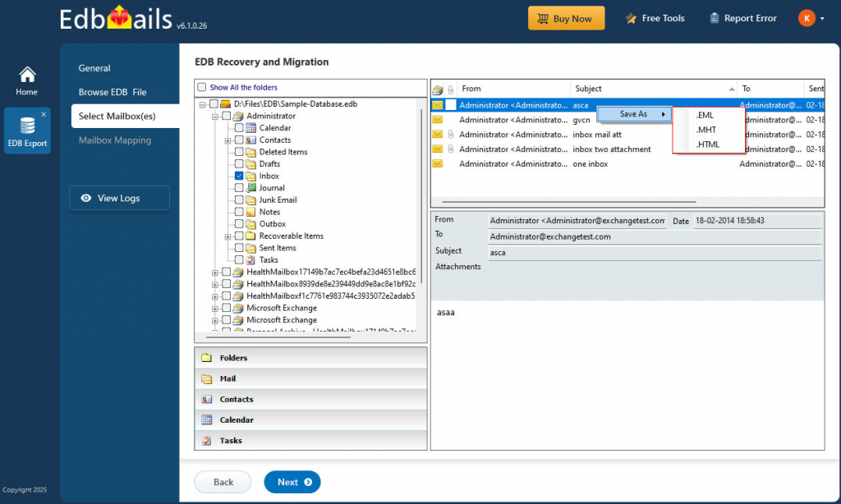Click the Tasks pane clipboard icon

pos(206,440)
